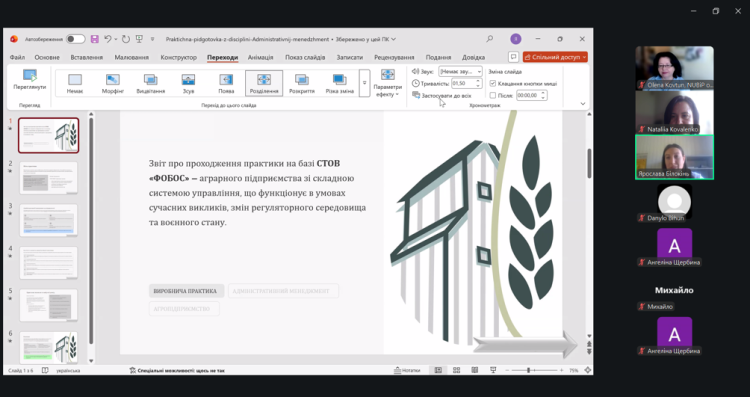750x397 pixels.
Task: Click ВИРОБНИЧА ПРАКТИКА tag on slide
Action: tap(186, 291)
